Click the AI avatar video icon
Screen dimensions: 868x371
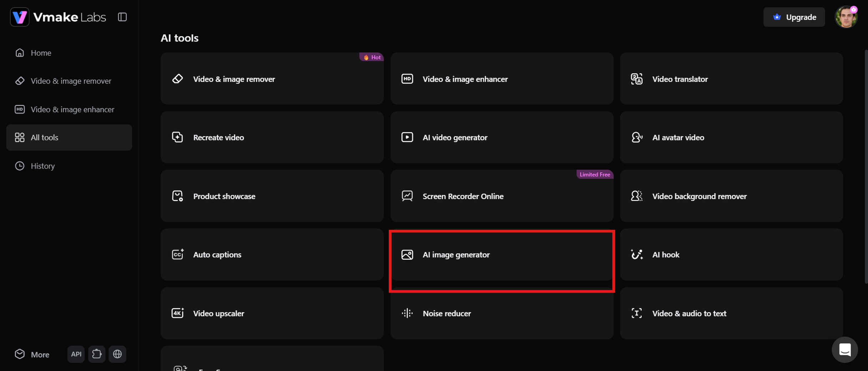(637, 137)
